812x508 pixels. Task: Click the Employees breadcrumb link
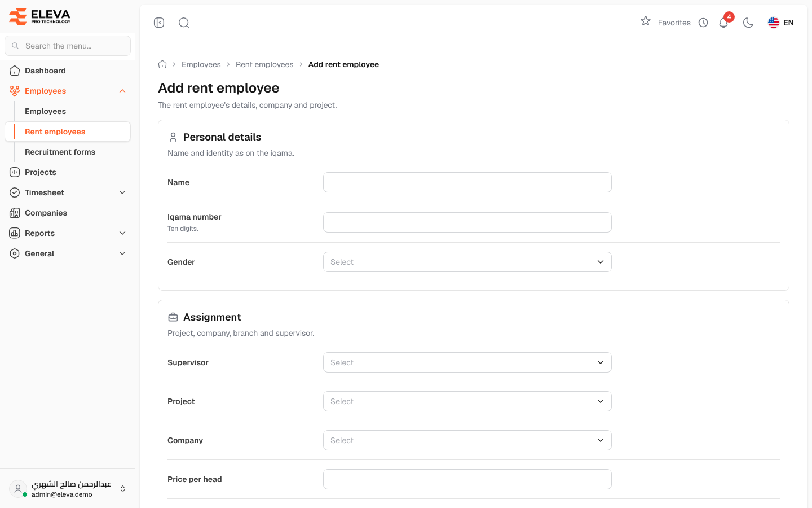201,64
